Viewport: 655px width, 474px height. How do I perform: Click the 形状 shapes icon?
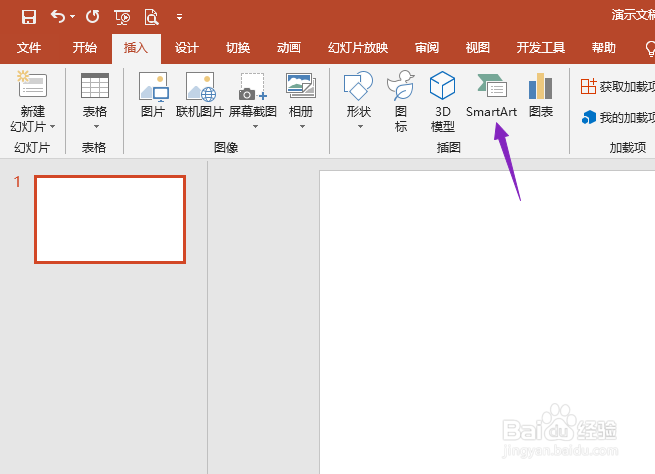pyautogui.click(x=358, y=86)
